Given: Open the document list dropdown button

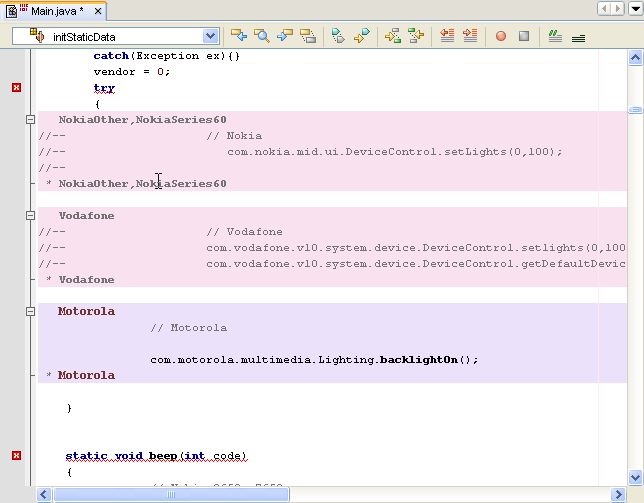Looking at the screenshot, I should pos(635,8).
